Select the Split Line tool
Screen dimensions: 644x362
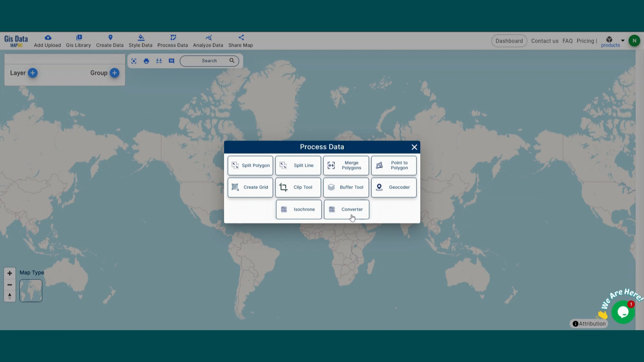coord(298,165)
